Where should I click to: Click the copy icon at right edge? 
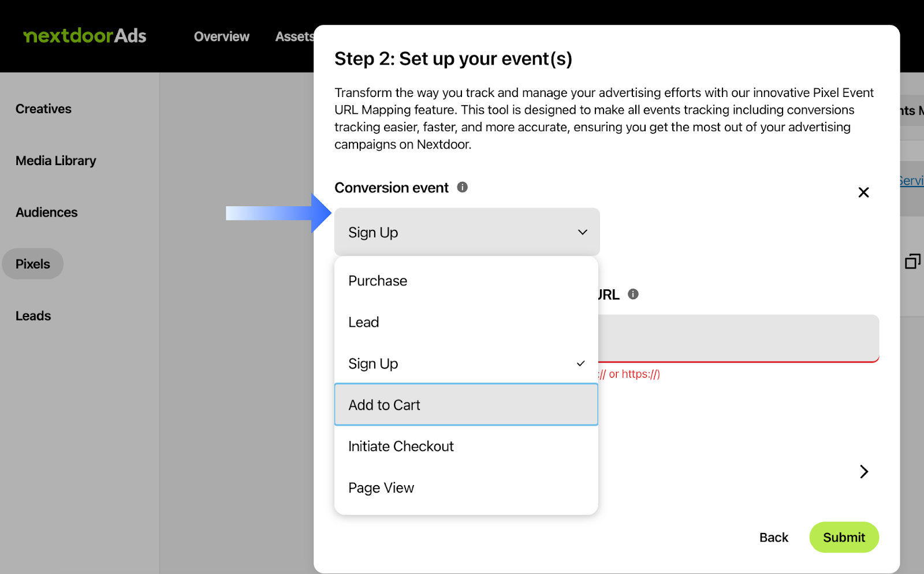point(912,262)
